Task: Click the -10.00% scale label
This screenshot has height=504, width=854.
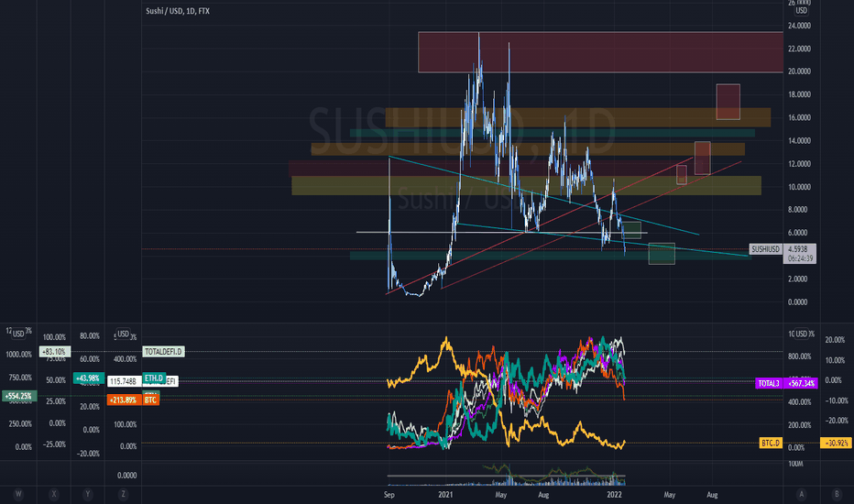Action: coord(837,400)
